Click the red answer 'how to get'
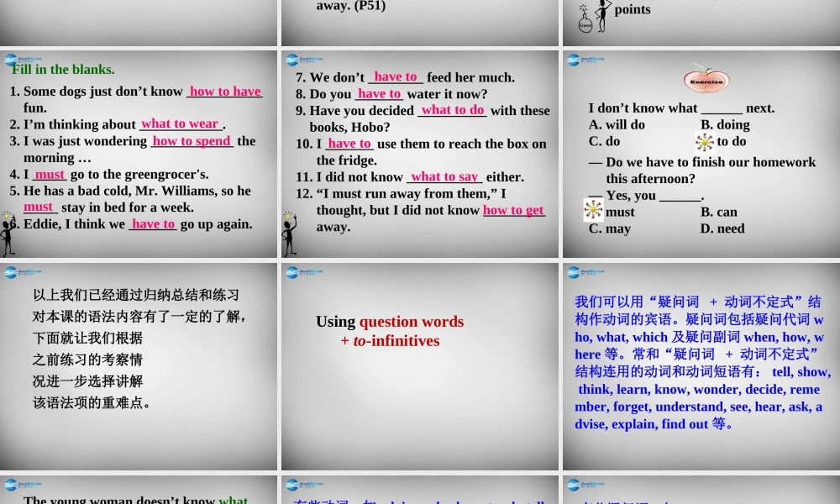This screenshot has width=840, height=504. [513, 210]
